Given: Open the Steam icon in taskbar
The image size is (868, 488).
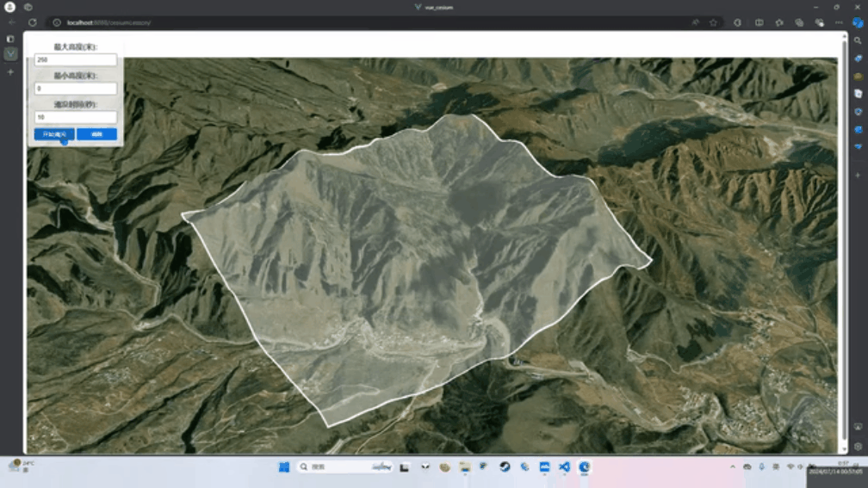Looking at the screenshot, I should 505,466.
